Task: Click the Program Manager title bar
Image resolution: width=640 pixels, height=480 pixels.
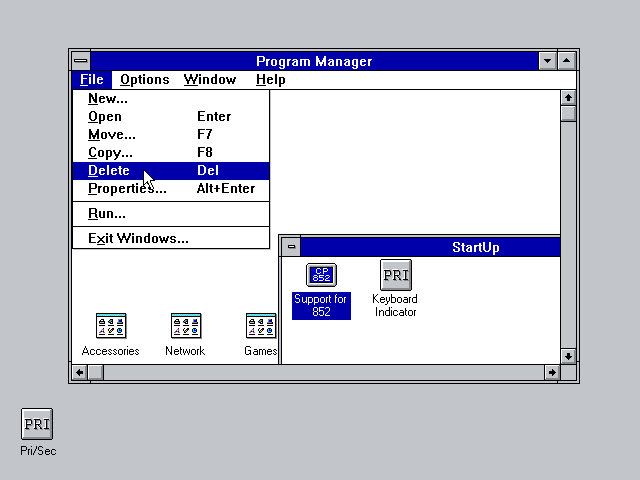Action: [x=314, y=61]
